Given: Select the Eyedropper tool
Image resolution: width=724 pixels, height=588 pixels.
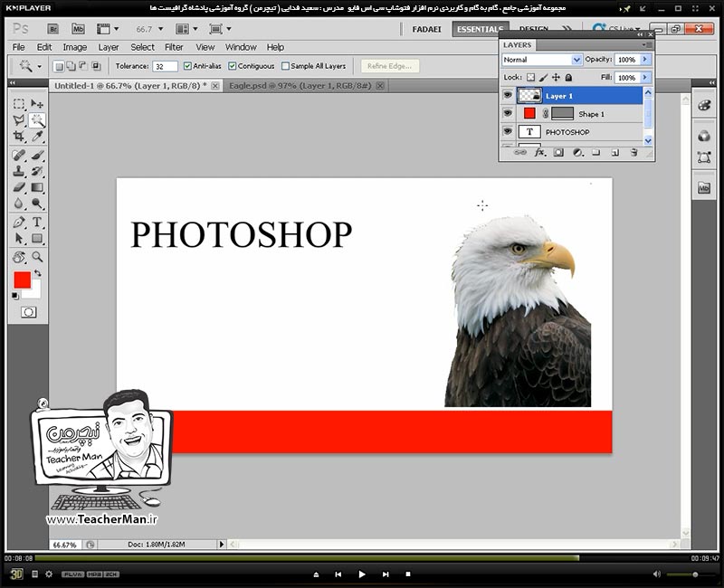Looking at the screenshot, I should 37,137.
